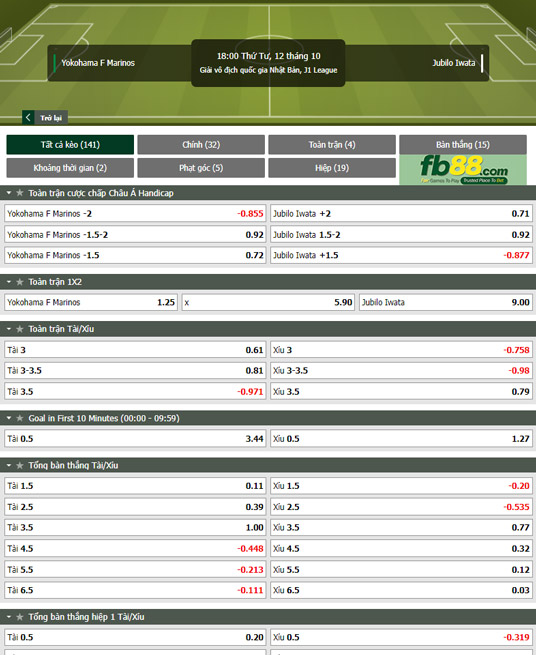Pick Yokohama F Marinos -2 handicap odds
Viewport: 536px width, 655px height.
point(135,213)
